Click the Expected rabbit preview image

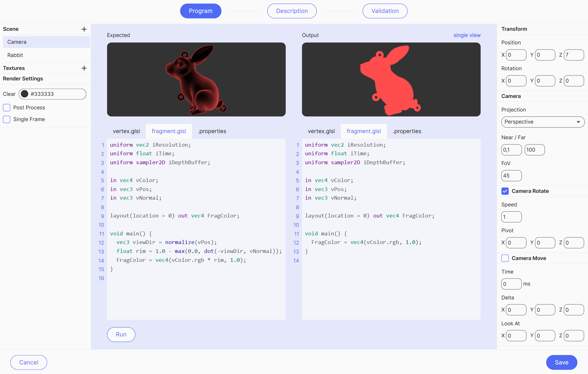click(x=196, y=79)
